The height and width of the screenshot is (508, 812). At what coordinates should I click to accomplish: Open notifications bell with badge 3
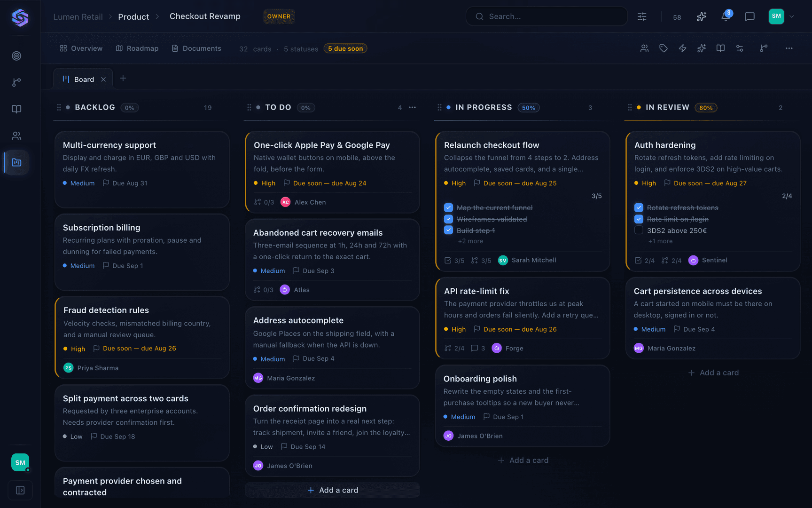pos(726,16)
